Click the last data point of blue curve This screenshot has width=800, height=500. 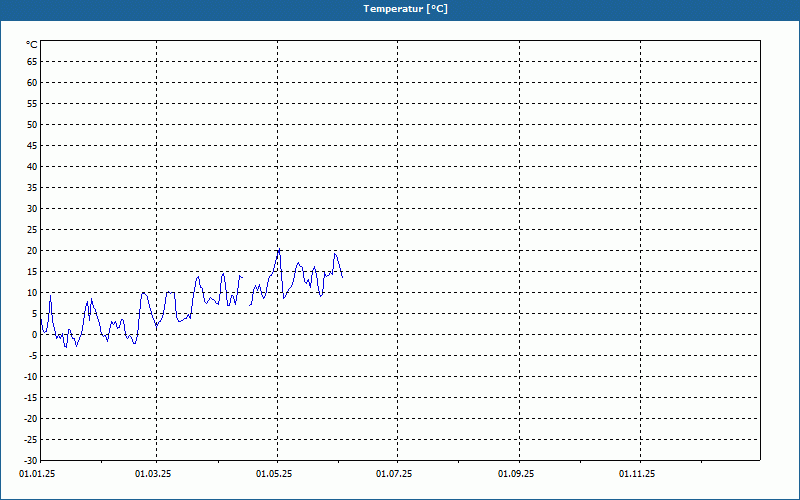point(342,277)
